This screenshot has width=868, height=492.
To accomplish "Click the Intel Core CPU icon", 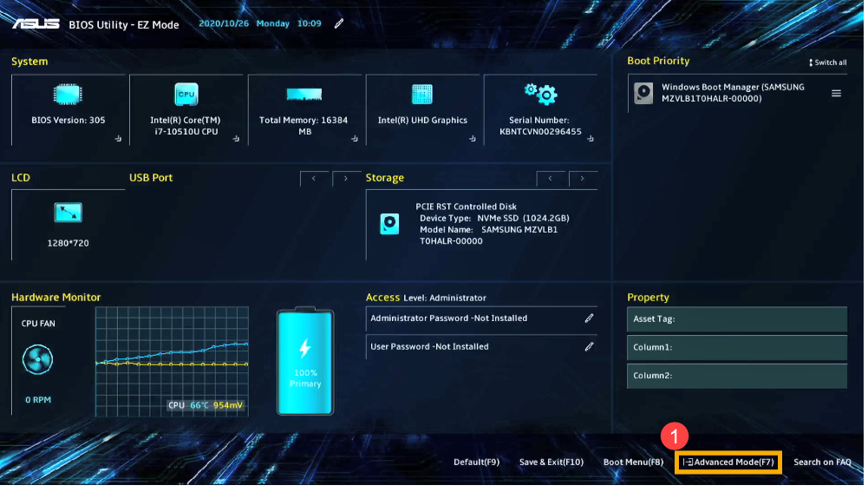I will (186, 95).
